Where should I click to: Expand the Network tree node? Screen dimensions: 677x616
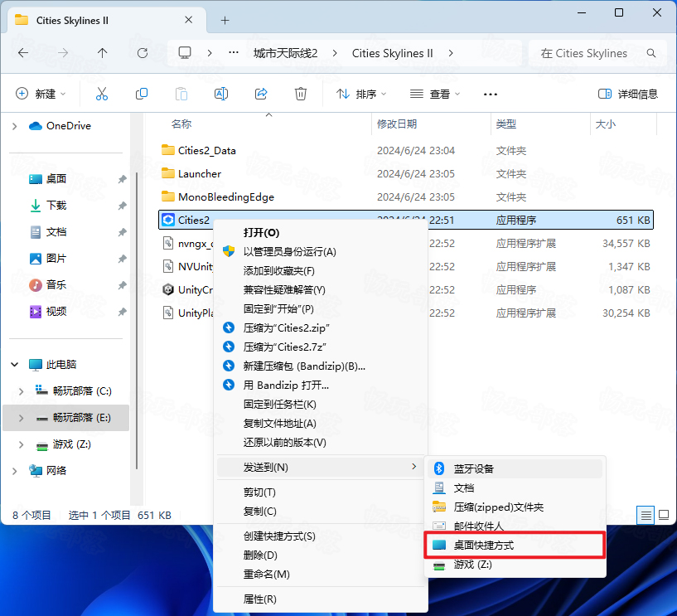pos(15,471)
